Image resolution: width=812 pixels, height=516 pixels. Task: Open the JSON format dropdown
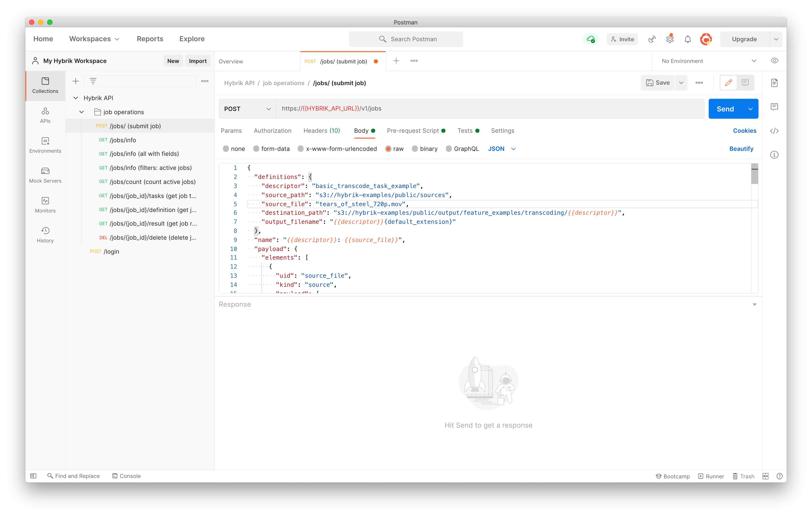pyautogui.click(x=502, y=149)
